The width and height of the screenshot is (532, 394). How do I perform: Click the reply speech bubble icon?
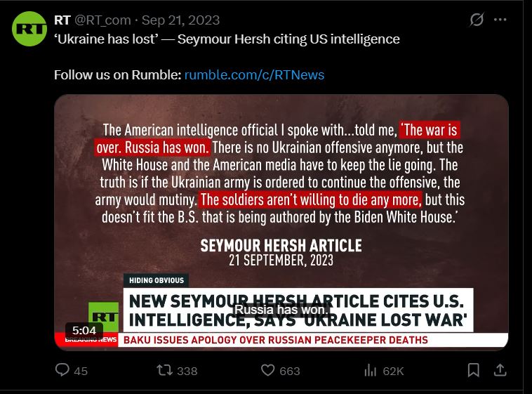[62, 370]
